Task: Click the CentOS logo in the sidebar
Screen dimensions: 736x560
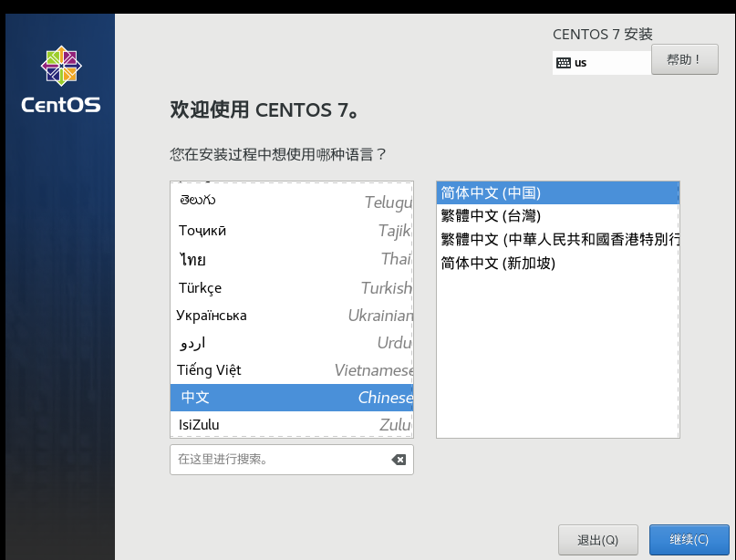Action: pos(61,79)
